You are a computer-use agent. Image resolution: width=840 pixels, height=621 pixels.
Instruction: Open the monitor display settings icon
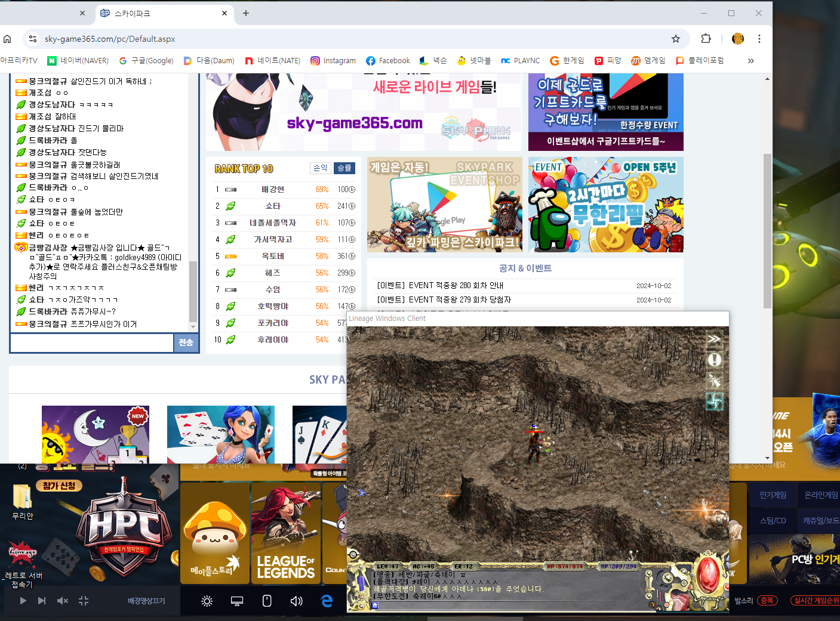point(237,601)
